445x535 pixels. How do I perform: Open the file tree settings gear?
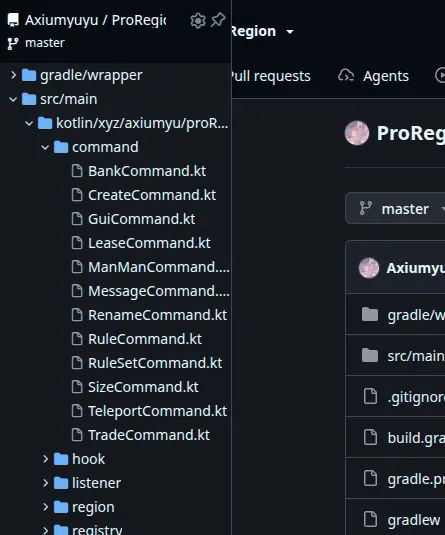(x=198, y=21)
